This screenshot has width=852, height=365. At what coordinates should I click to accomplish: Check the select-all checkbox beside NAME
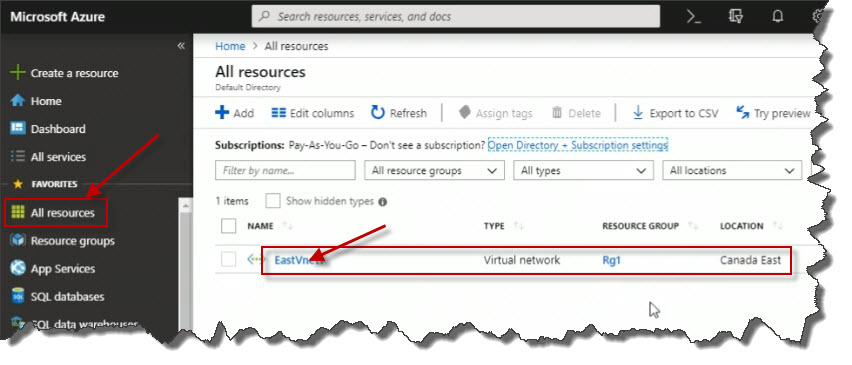pos(229,225)
